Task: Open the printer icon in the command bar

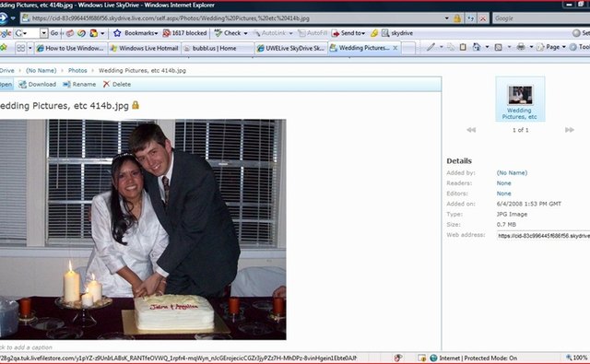Action: click(x=521, y=47)
